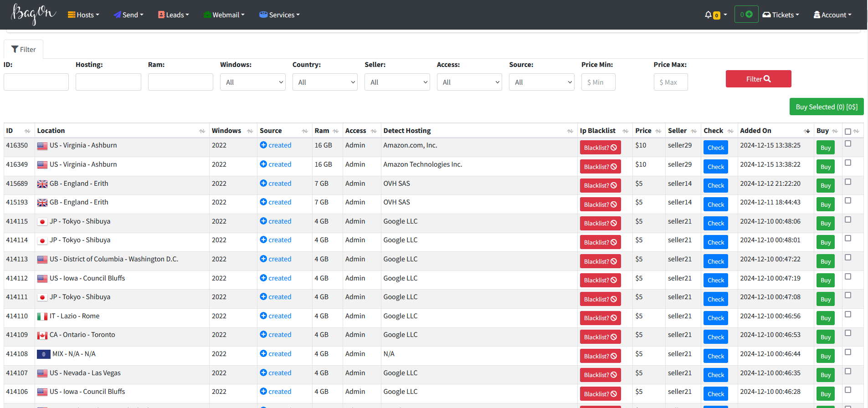The width and height of the screenshot is (868, 408).
Task: Click the Price Min input field
Action: pos(598,82)
